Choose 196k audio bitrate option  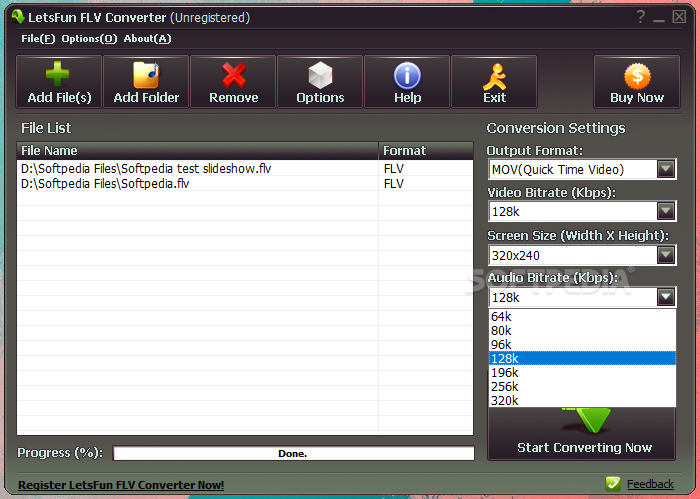[582, 372]
